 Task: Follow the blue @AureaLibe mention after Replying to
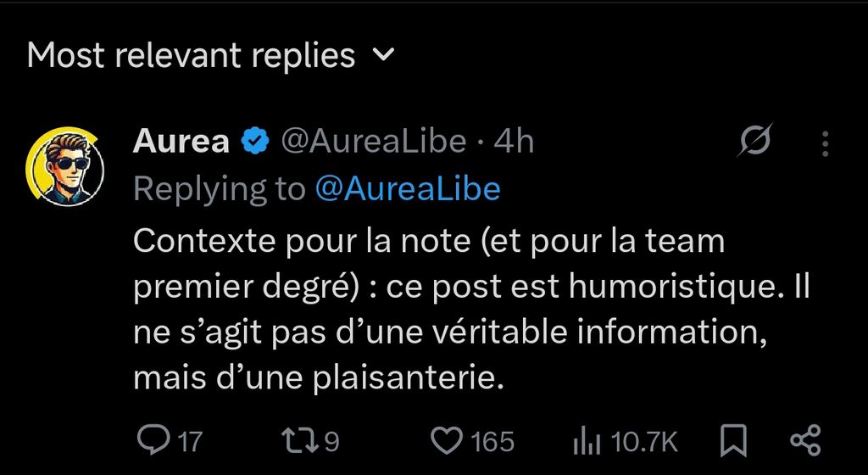click(x=407, y=189)
